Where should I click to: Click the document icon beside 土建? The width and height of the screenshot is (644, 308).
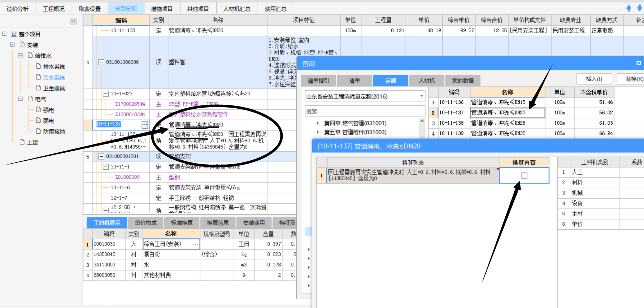pyautogui.click(x=22, y=142)
